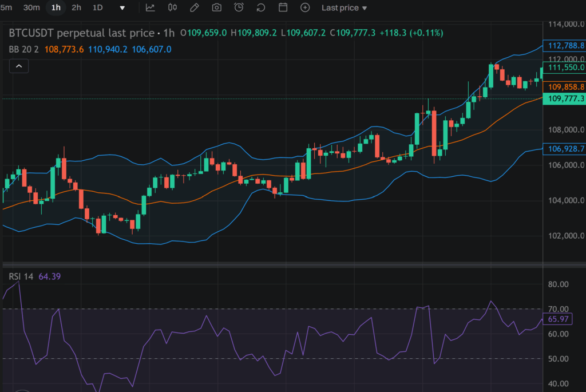Collapse the indicator legend with chevron button
Screen dimensions: 586x392
click(x=19, y=66)
